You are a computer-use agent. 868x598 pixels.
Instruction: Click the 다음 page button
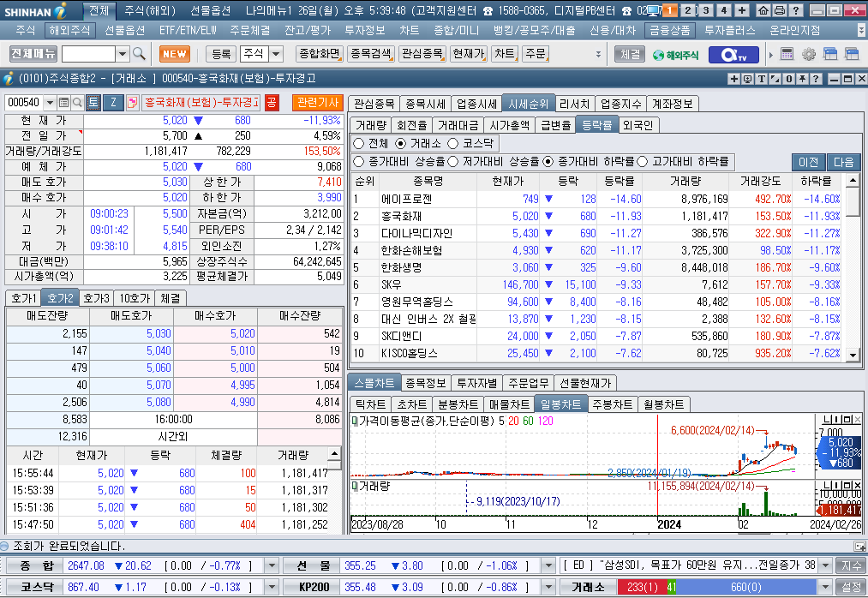[x=844, y=162]
